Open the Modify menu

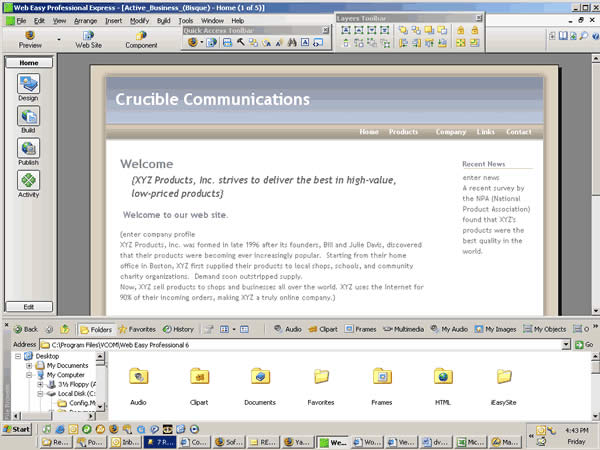click(x=139, y=21)
